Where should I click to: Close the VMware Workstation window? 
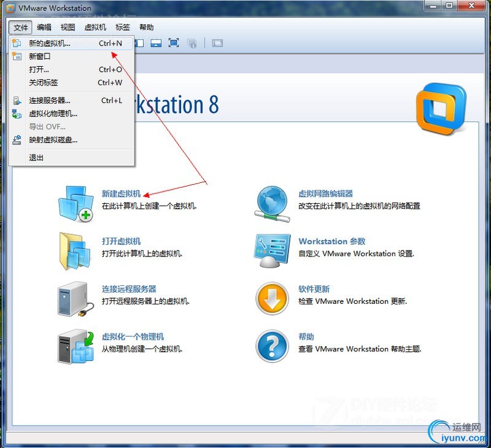(x=471, y=6)
